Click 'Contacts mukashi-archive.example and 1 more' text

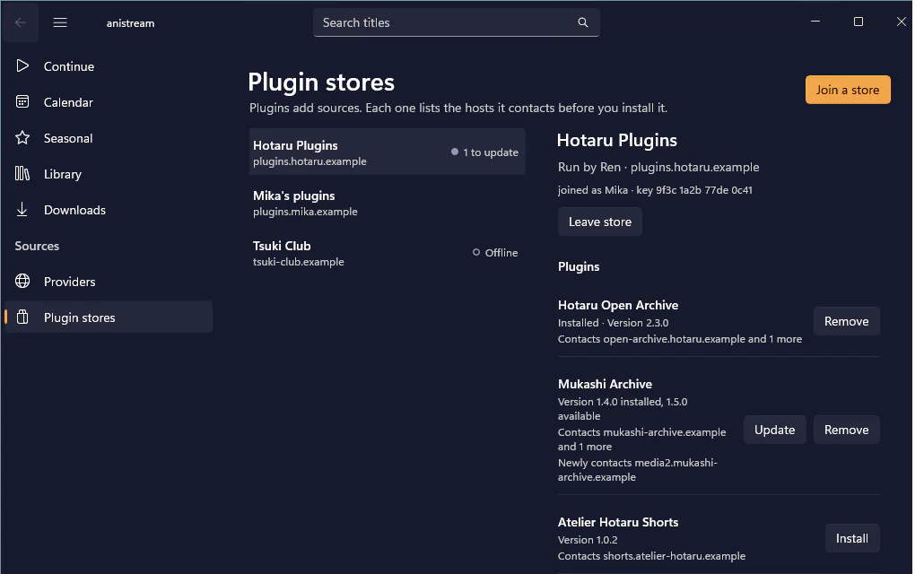[x=641, y=439]
